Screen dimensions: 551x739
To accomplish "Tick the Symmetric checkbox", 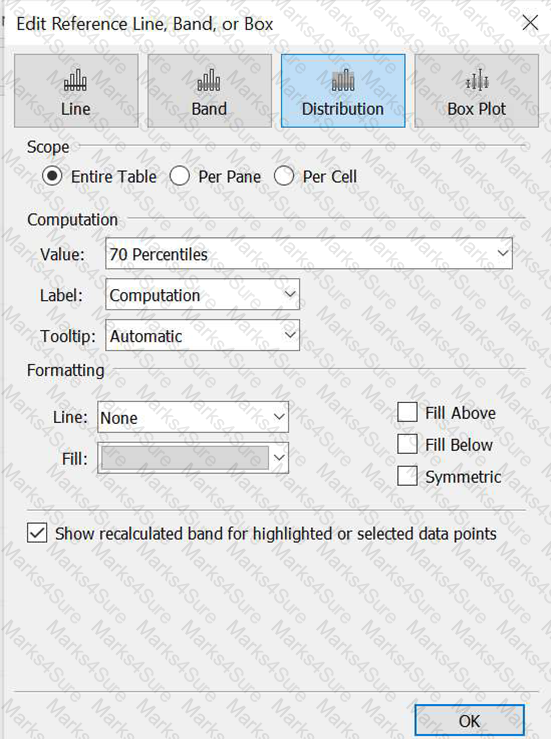I will pos(407,476).
